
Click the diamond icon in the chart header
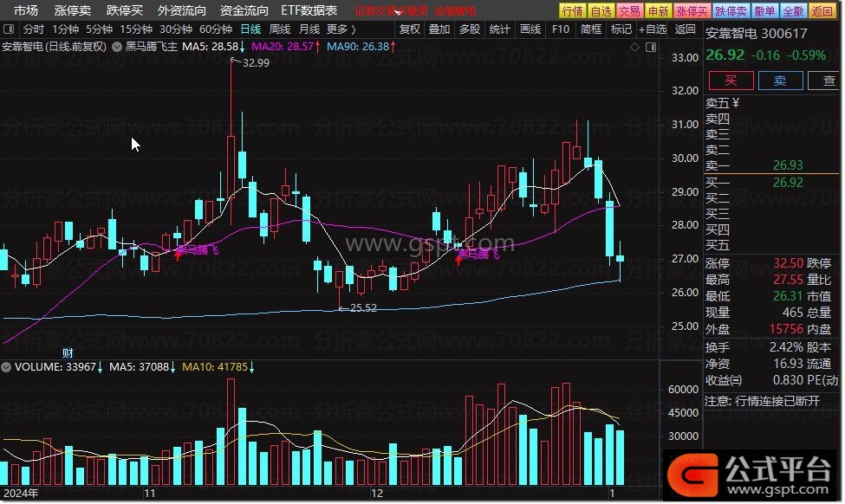coord(634,48)
